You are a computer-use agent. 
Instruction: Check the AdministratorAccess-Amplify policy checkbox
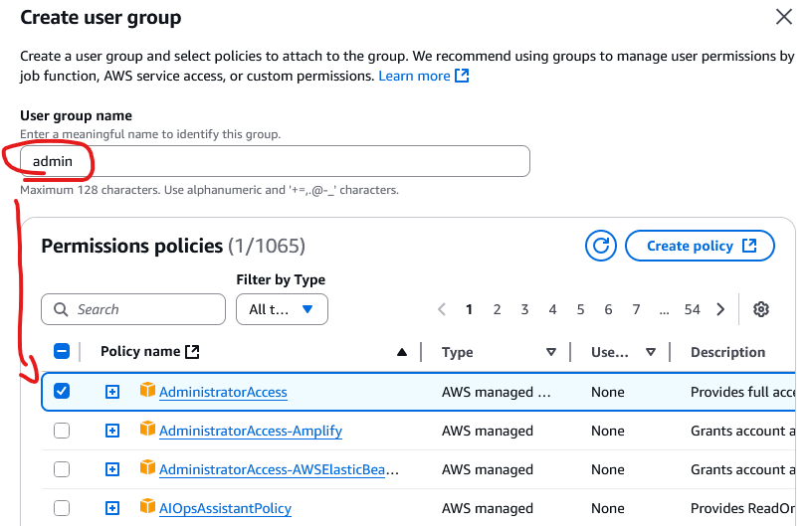point(62,431)
